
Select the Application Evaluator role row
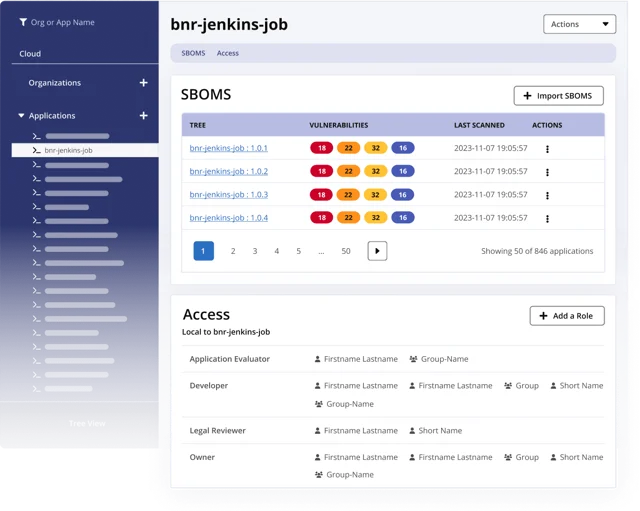pos(393,359)
